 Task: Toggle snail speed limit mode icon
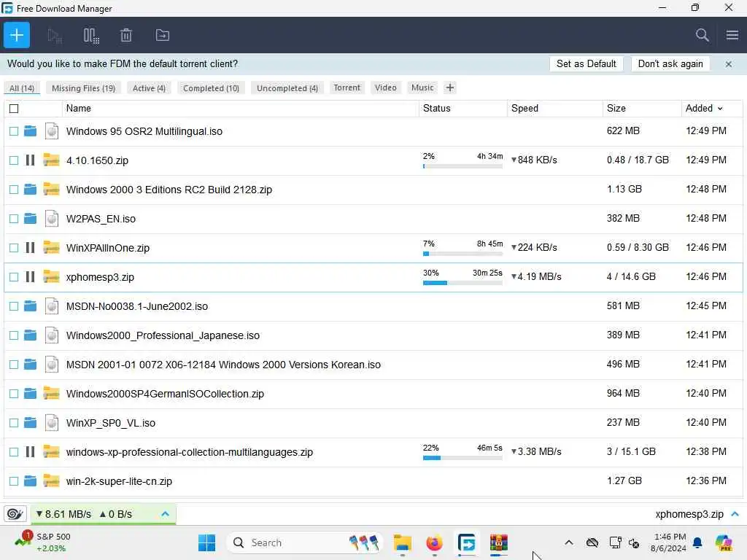15,514
